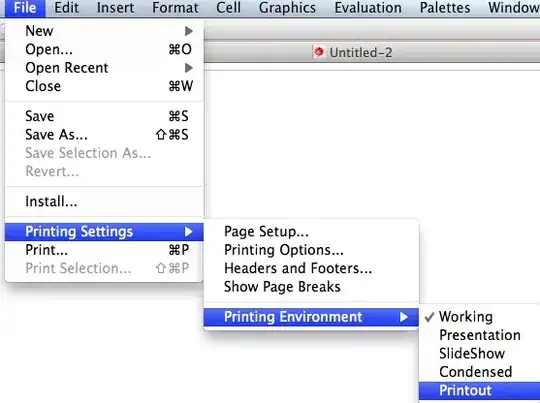
Task: Expand the Open Recent submenu
Action: click(104, 68)
